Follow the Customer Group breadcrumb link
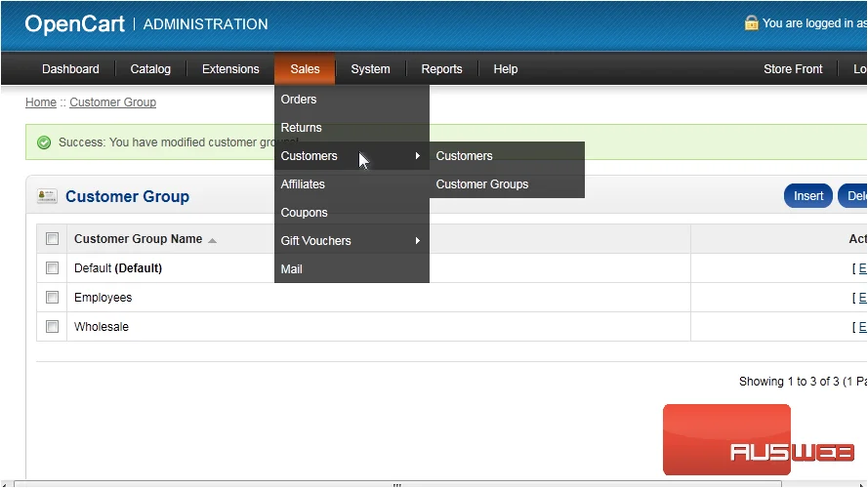The width and height of the screenshot is (868, 488). [x=113, y=102]
